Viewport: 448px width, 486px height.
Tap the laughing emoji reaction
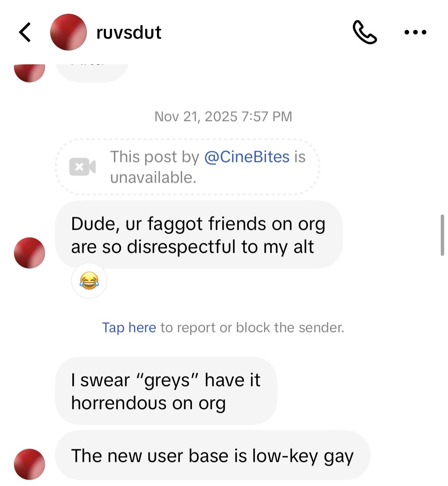tap(89, 281)
